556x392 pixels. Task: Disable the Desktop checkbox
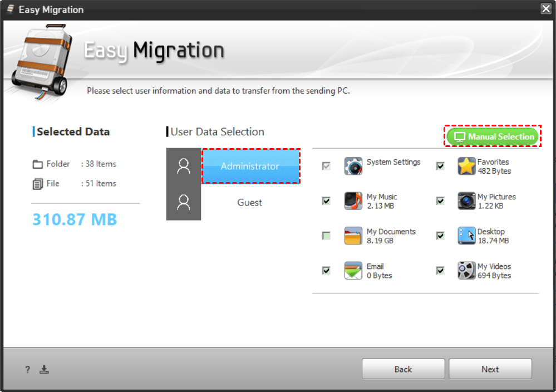click(440, 236)
